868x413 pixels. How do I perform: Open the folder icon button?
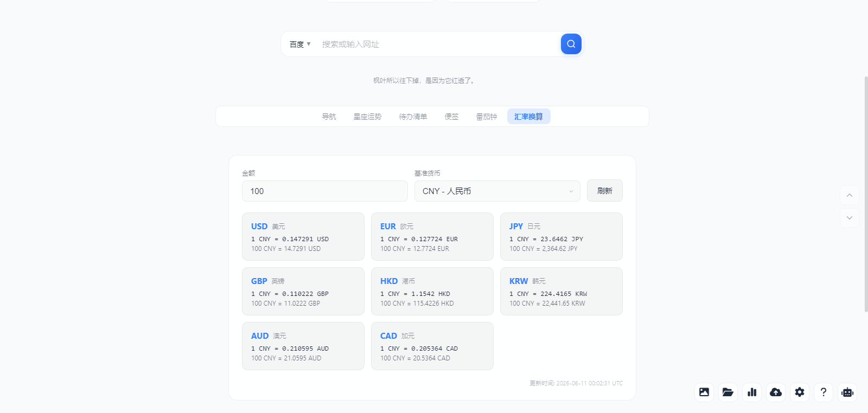[x=728, y=392]
